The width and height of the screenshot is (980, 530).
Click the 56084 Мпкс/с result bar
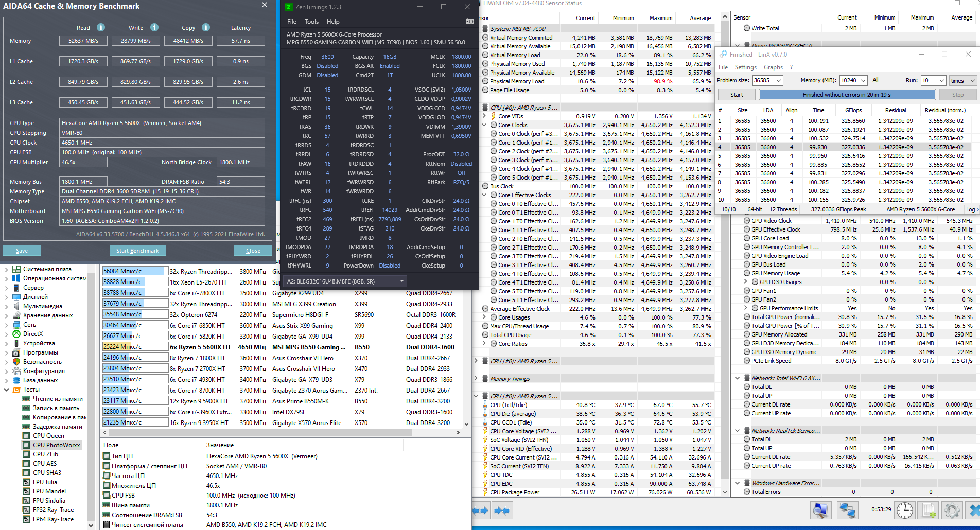point(135,271)
